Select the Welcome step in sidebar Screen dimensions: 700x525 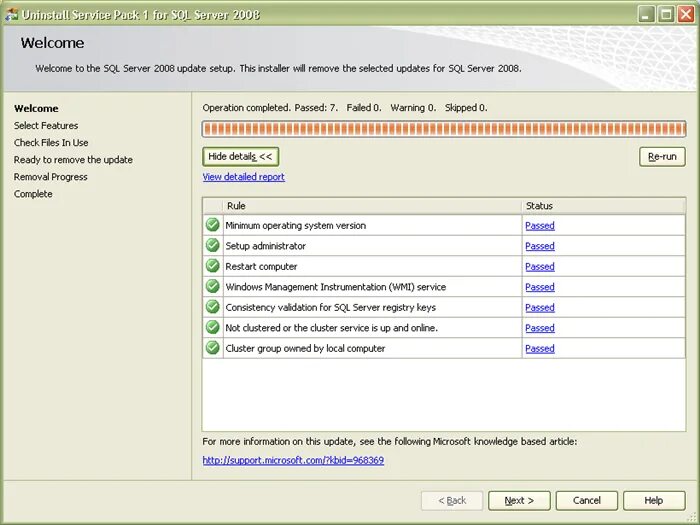[x=36, y=108]
